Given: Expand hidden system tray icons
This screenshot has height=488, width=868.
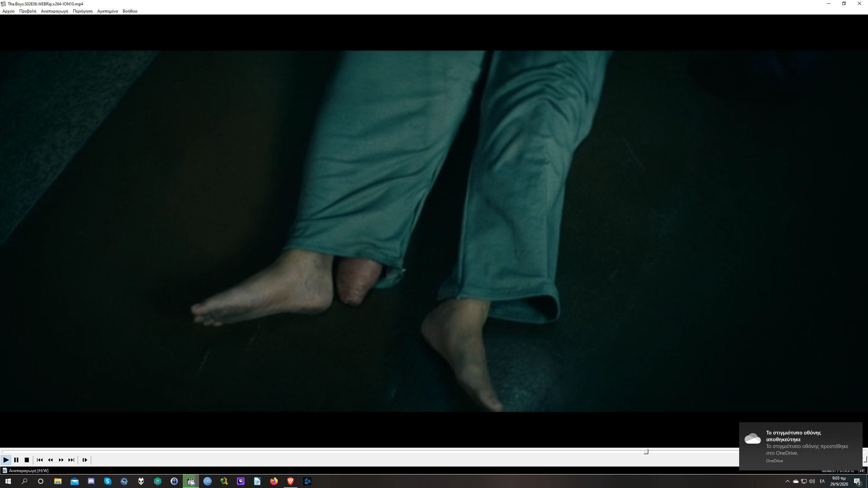Looking at the screenshot, I should pos(788,481).
